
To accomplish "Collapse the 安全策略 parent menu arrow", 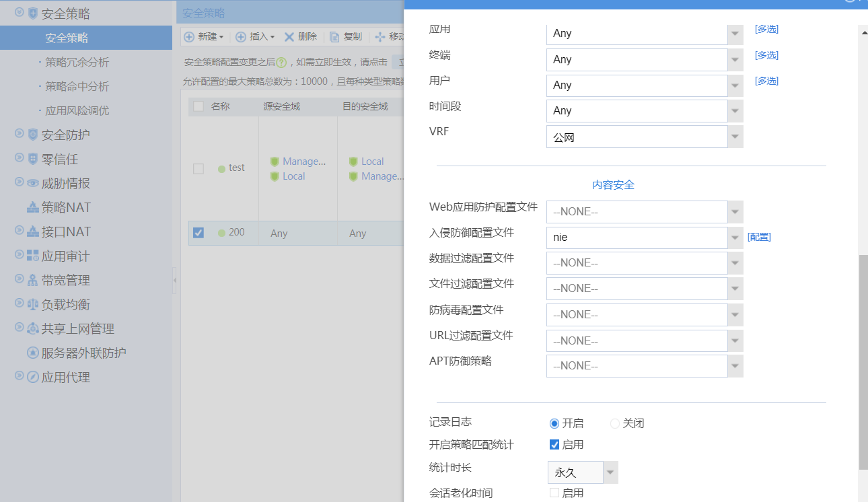I will pos(19,12).
